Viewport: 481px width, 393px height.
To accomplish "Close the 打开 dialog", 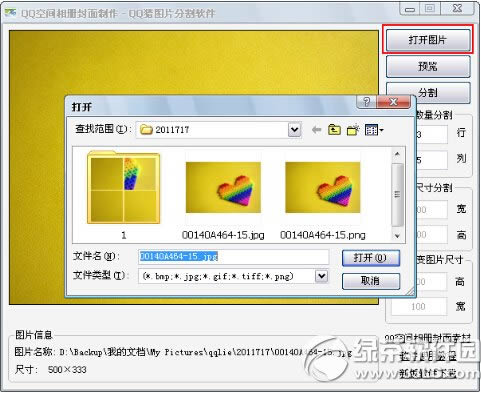I will [x=393, y=102].
